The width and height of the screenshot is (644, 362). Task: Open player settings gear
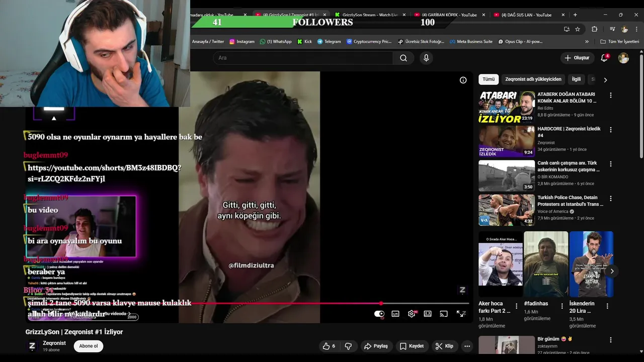pyautogui.click(x=412, y=314)
